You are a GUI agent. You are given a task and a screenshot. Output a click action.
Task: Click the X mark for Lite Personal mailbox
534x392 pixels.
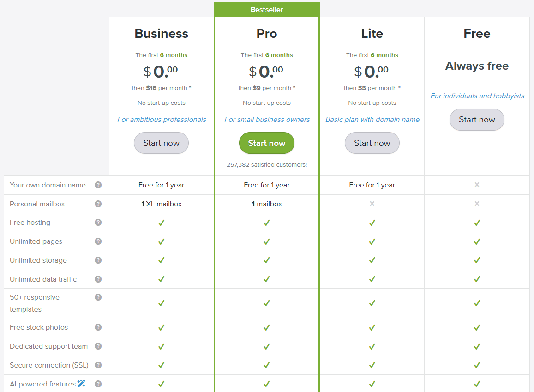coord(372,204)
